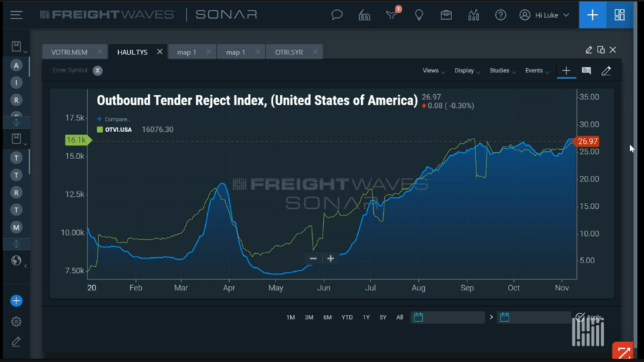Clear the symbol field with X button
Viewport: 644px width, 362px height.
click(98, 70)
